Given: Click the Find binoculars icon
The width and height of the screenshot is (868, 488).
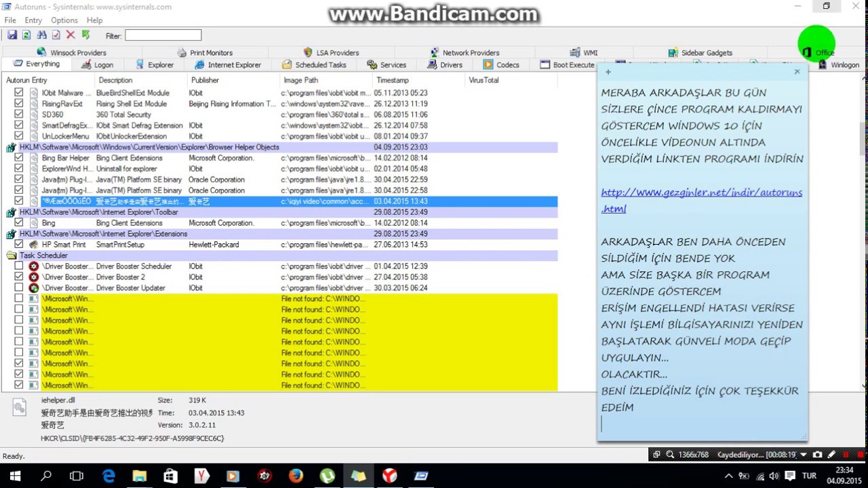Looking at the screenshot, I should [x=42, y=35].
